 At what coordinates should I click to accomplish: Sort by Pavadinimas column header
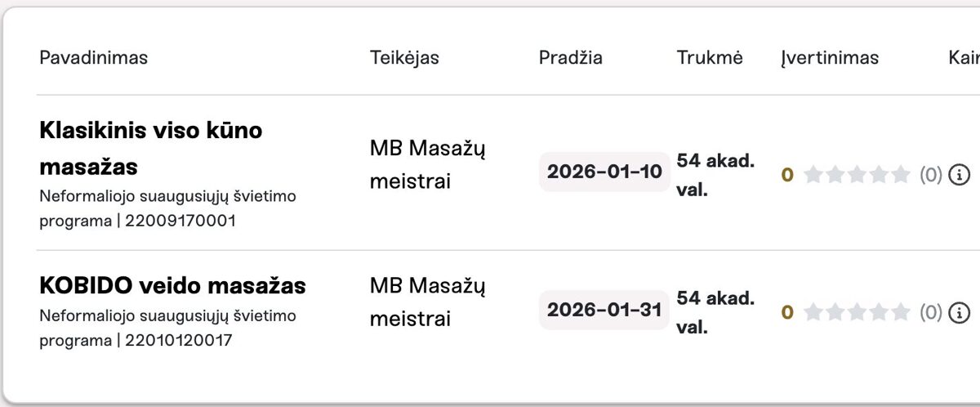93,58
